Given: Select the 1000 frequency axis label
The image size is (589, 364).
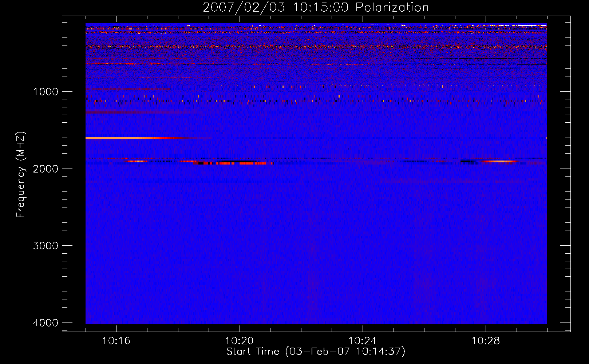Looking at the screenshot, I should [x=46, y=92].
